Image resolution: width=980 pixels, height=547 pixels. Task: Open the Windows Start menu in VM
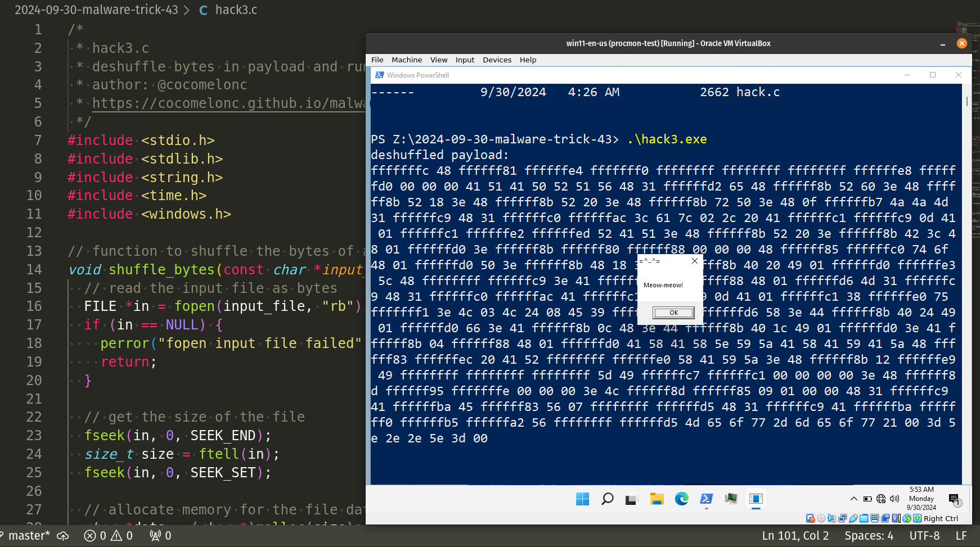pos(582,499)
